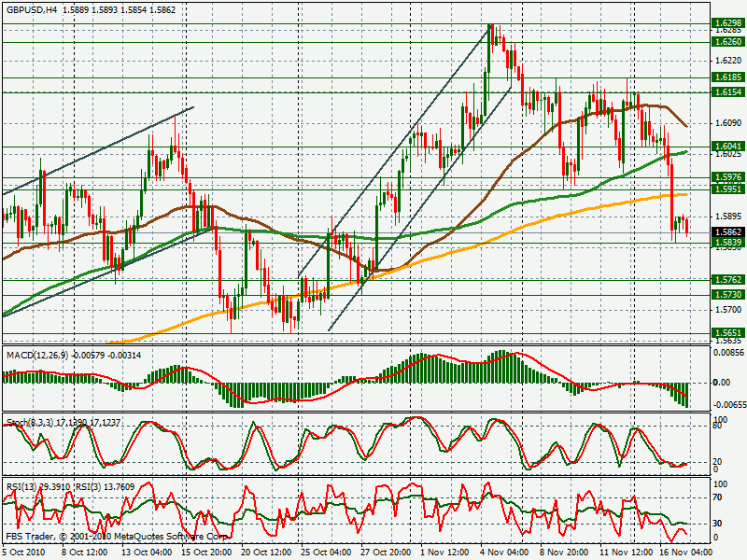This screenshot has height=560, width=747.
Task: Click the MACD -0.00655 scale value
Action: [728, 405]
